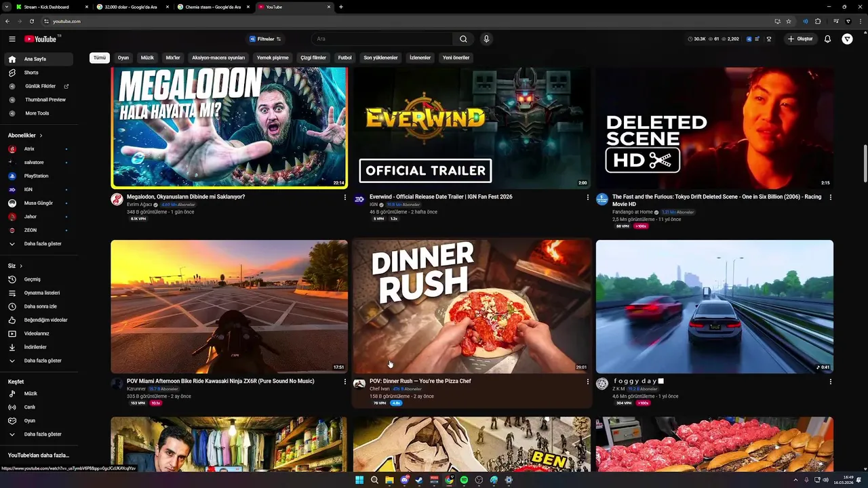The width and height of the screenshot is (868, 488).
Task: Reload the page in browser
Action: pyautogui.click(x=31, y=21)
